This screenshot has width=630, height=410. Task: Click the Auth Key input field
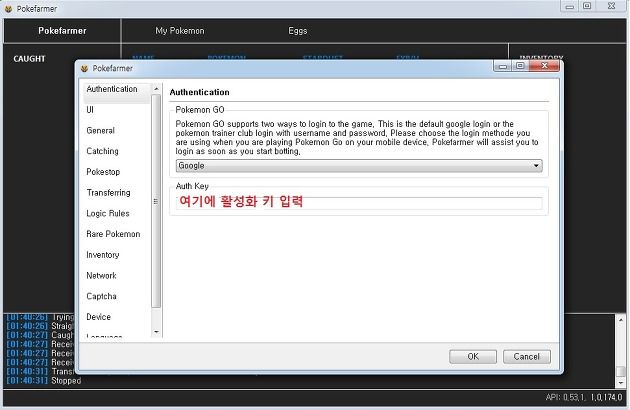[x=359, y=203]
